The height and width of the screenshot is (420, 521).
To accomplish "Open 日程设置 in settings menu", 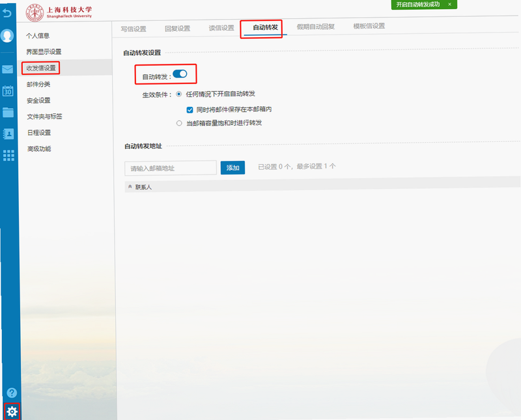I will [39, 133].
